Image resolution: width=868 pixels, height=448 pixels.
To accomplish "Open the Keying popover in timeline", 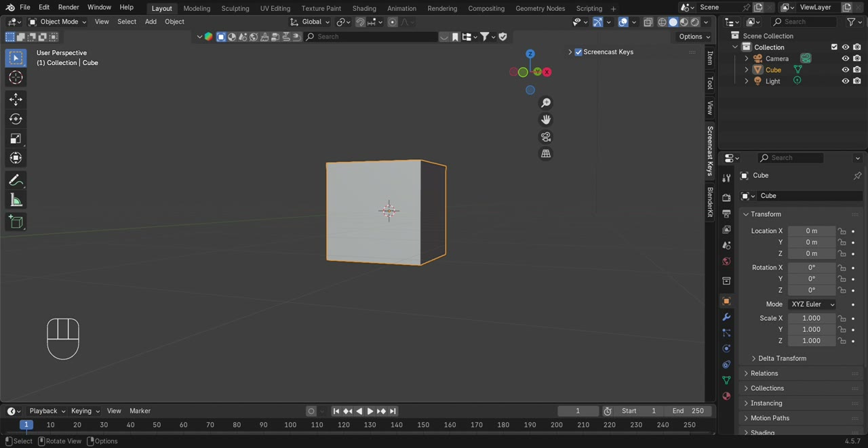I will pyautogui.click(x=85, y=411).
